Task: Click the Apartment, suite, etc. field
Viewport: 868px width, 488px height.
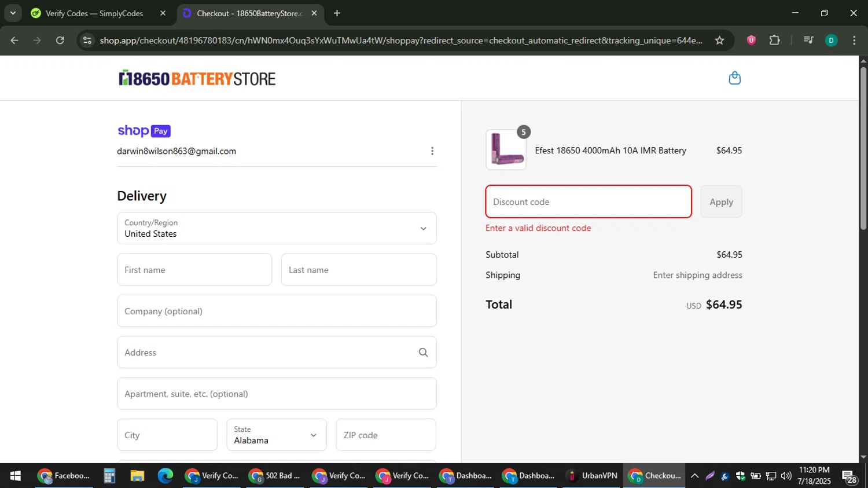Action: point(277,394)
